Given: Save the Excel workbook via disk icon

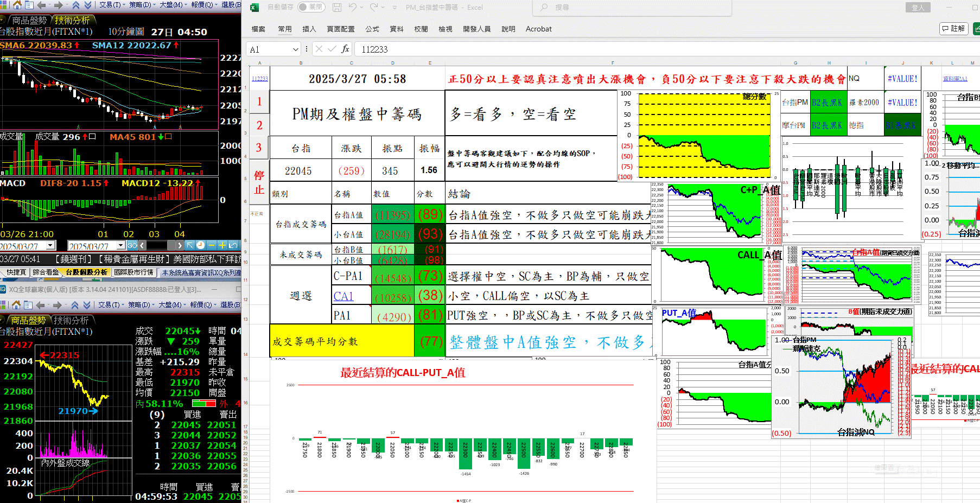Looking at the screenshot, I should point(337,7).
